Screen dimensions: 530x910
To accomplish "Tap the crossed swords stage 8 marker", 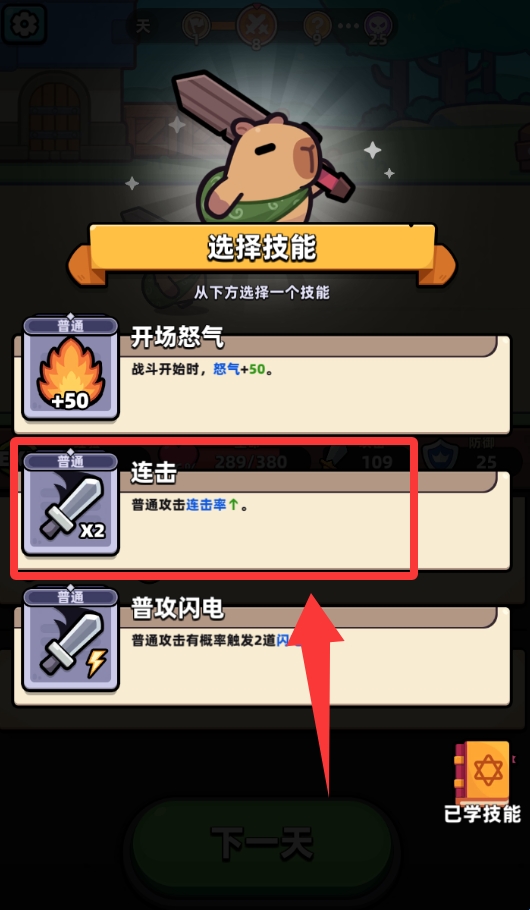I will point(256,25).
